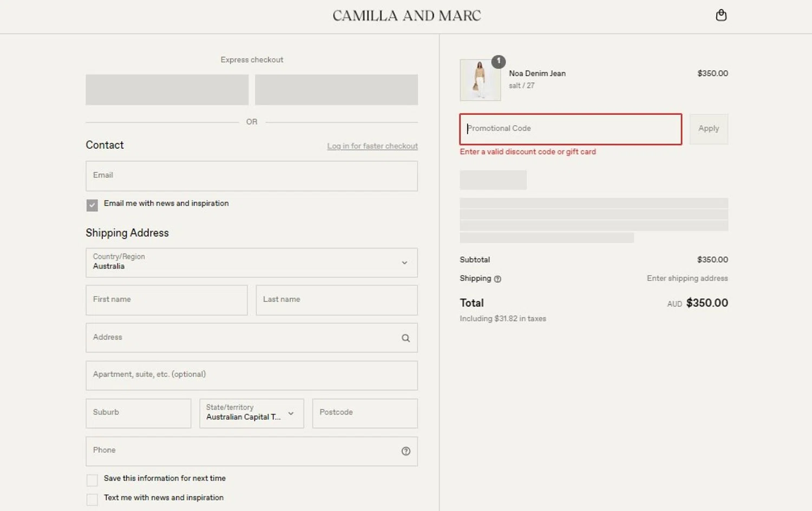Click the second express checkout button
The image size is (812, 511).
pyautogui.click(x=336, y=90)
